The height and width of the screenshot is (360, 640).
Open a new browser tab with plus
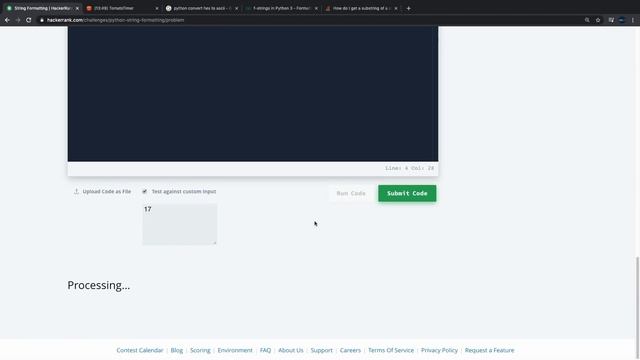click(409, 8)
